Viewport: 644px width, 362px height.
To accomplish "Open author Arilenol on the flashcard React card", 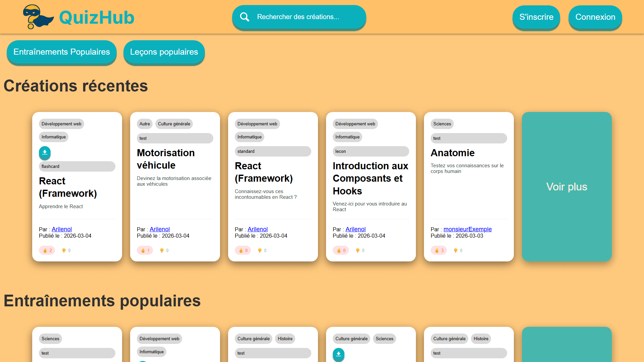I will pyautogui.click(x=62, y=229).
